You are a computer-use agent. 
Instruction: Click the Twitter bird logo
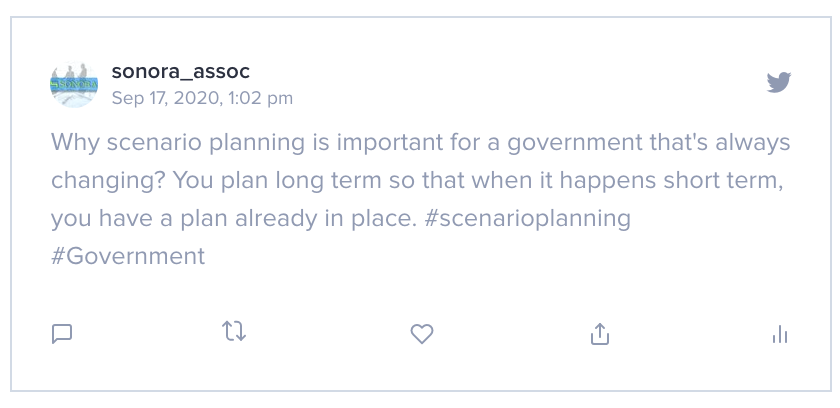778,82
